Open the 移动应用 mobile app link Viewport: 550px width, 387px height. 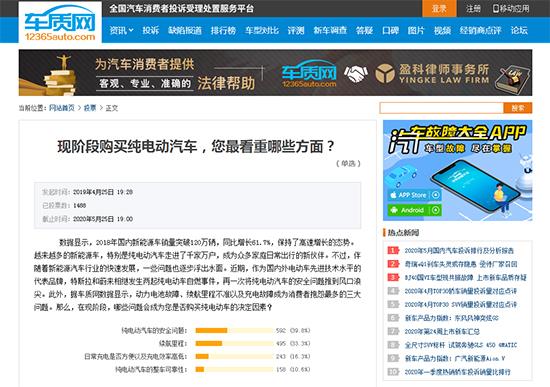511,9
